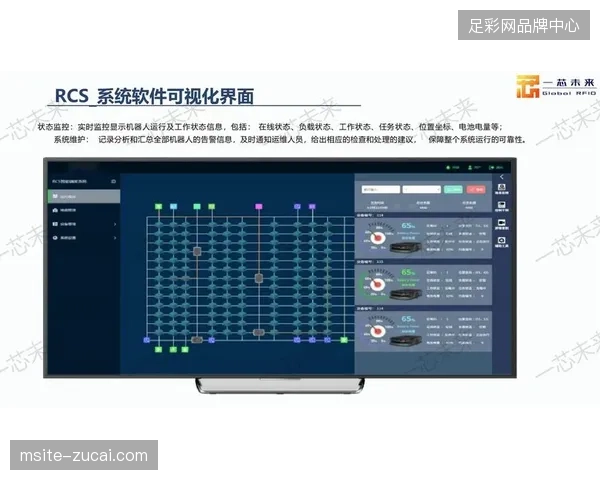Expand the fourth sidebar menu chevron

point(115,238)
